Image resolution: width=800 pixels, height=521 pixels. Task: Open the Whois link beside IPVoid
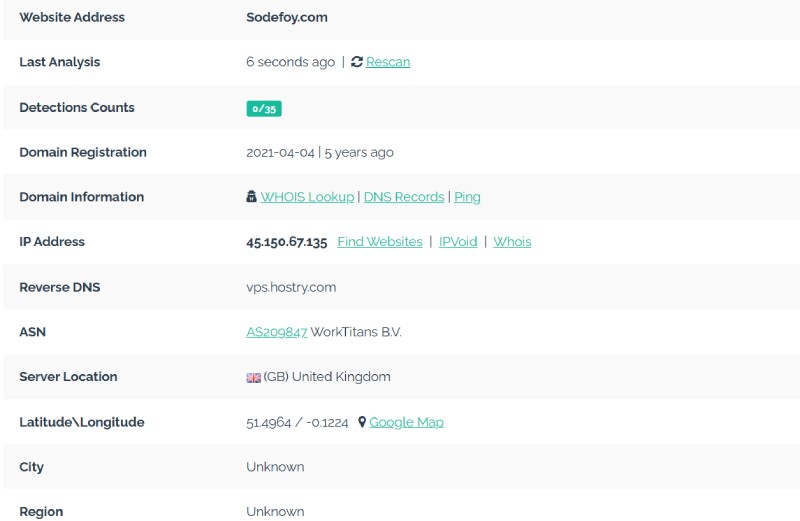pos(512,242)
